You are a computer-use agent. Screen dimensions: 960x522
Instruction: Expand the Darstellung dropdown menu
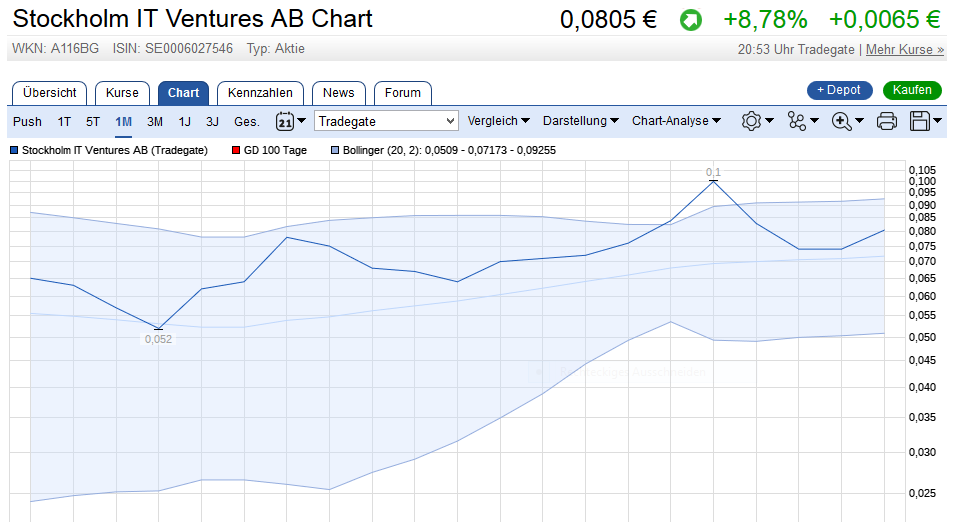pos(581,121)
